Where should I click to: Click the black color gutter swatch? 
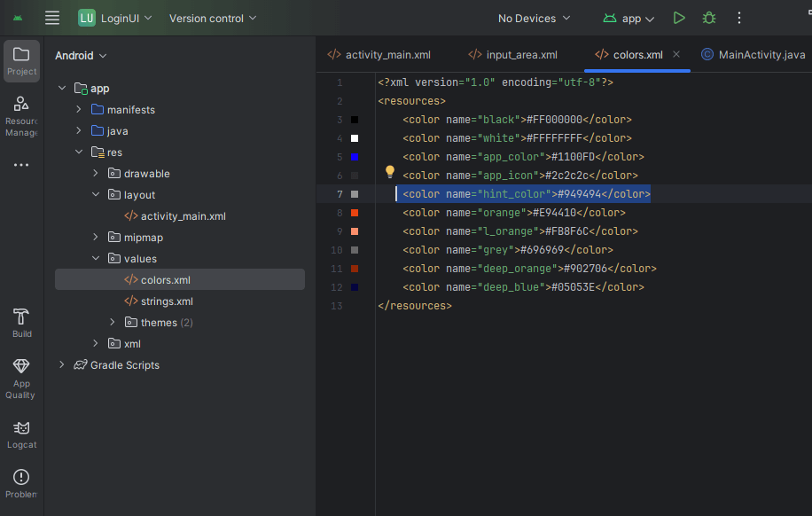(x=355, y=120)
